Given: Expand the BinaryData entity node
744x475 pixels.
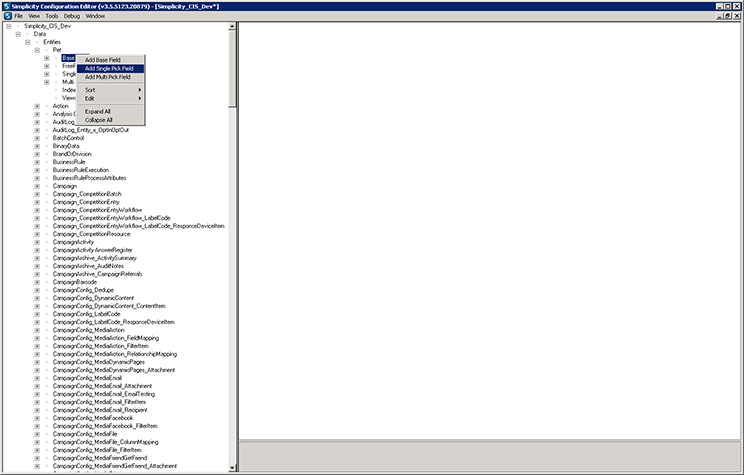Looking at the screenshot, I should (x=37, y=146).
